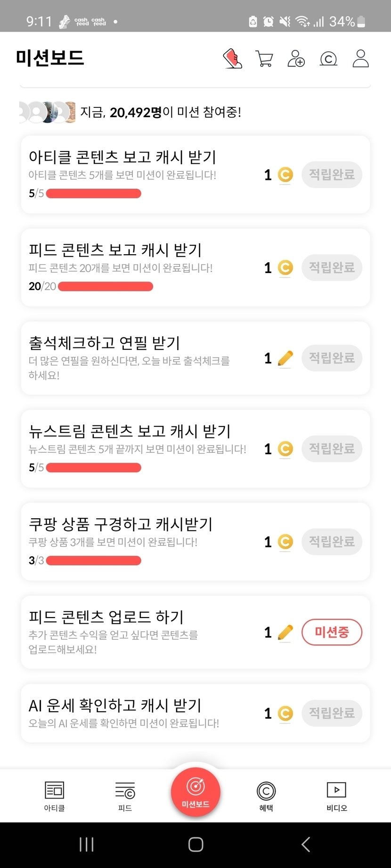Tap participant avatars next to 20,492명

[x=47, y=112]
